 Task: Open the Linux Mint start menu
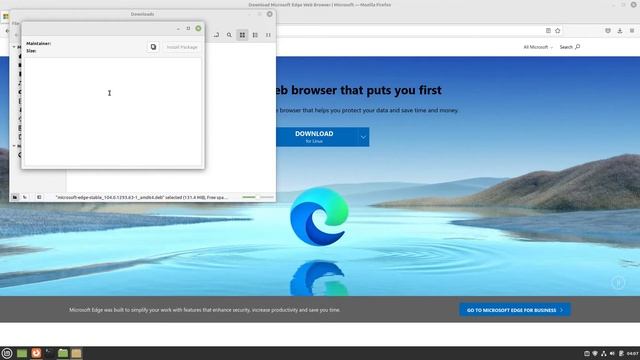tap(7, 353)
